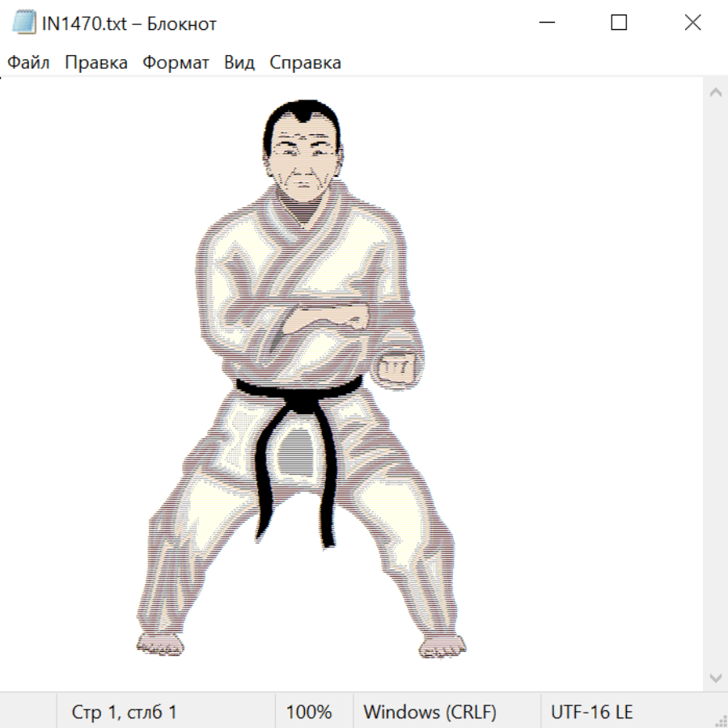Click the 'Стр 1, стлб 1' status field
Viewport: 728px width, 728px height.
(x=125, y=712)
